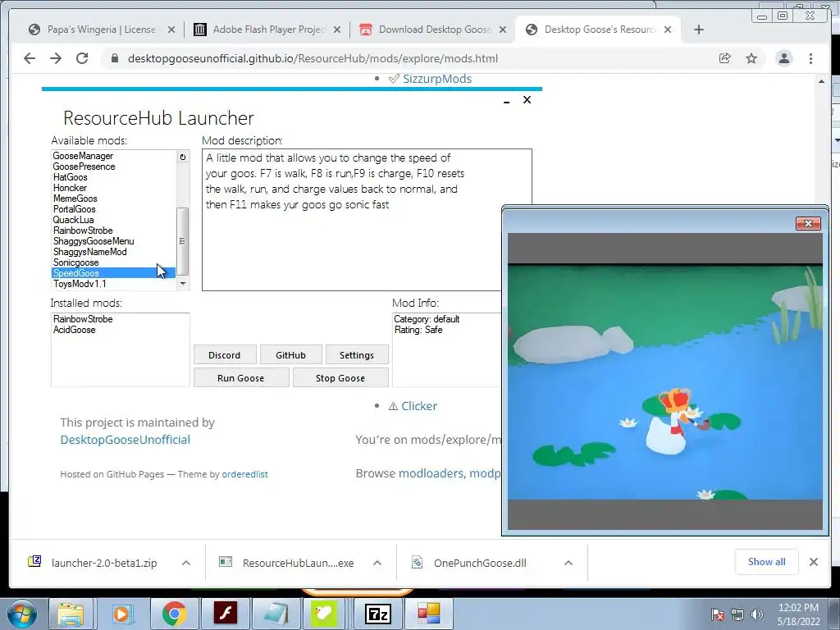Select AcidGoose in installed mods
Image resolution: width=840 pixels, height=630 pixels.
tap(74, 330)
